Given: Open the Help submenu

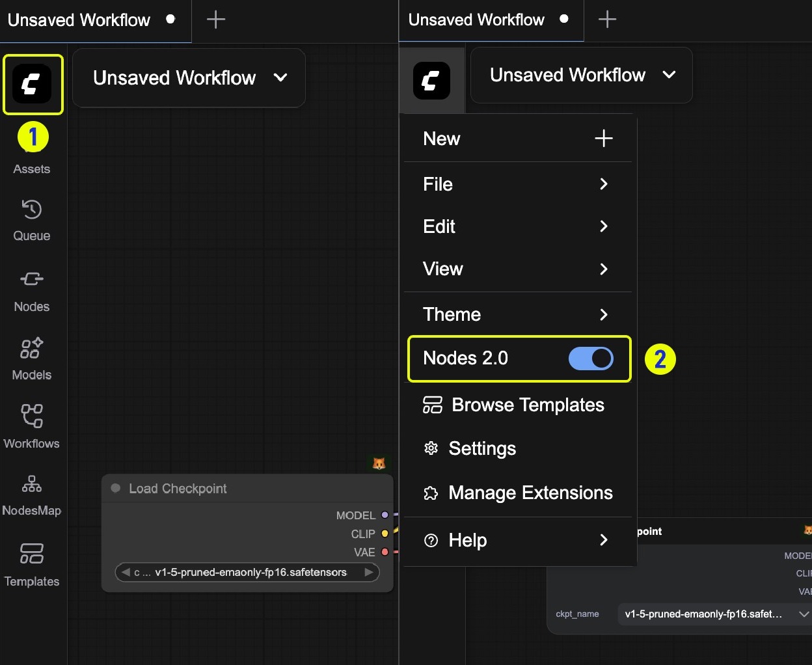Looking at the screenshot, I should click(x=517, y=540).
